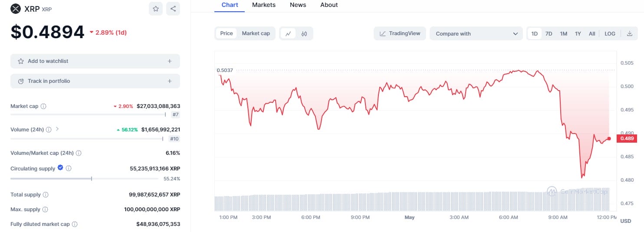Toggle LOG scale on chart
The height and width of the screenshot is (232, 644).
[x=610, y=33]
